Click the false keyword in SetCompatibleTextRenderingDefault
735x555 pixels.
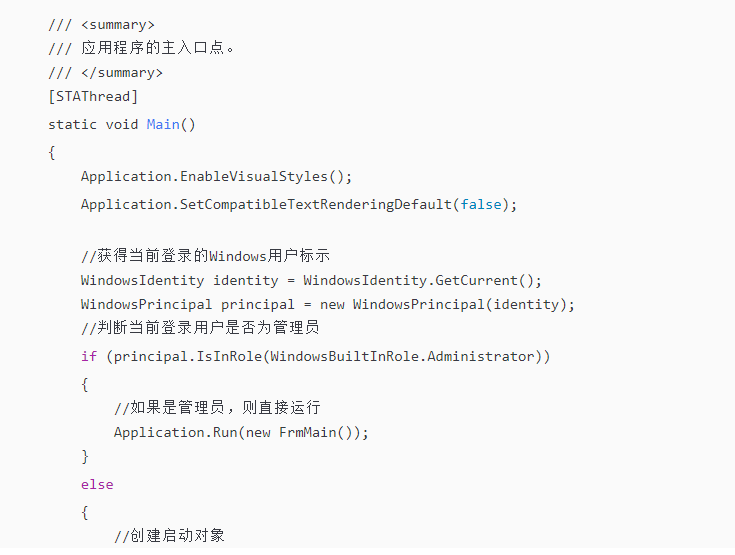click(x=481, y=204)
